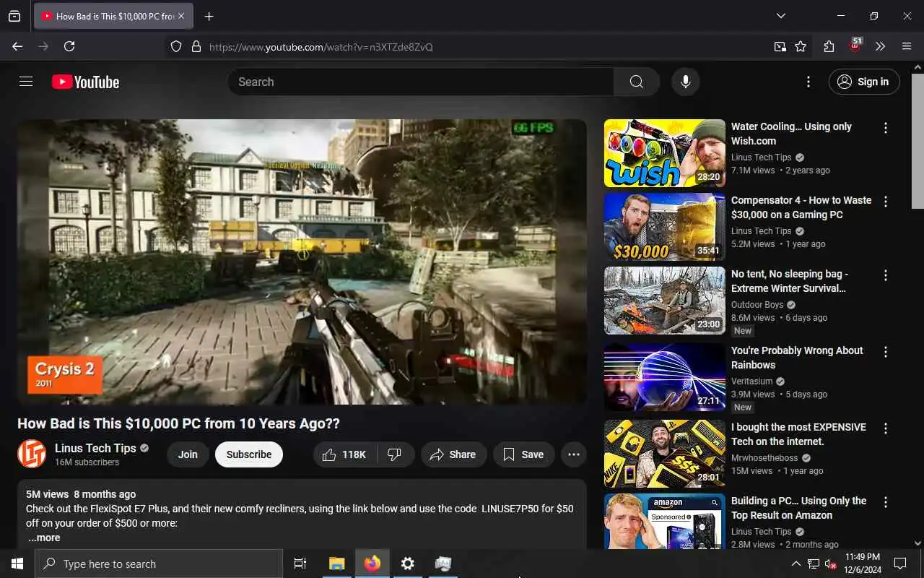Start voice search with the microphone icon

(x=686, y=82)
